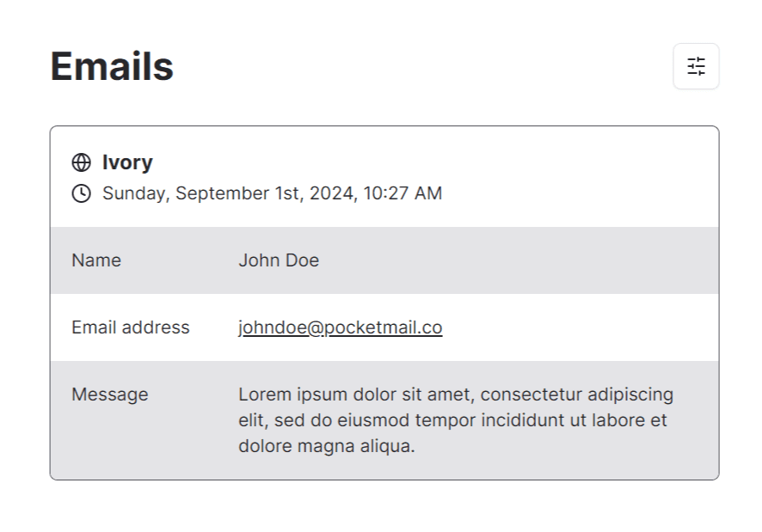This screenshot has width=762, height=532.
Task: Click the globe icon beside Ivory
Action: (81, 162)
